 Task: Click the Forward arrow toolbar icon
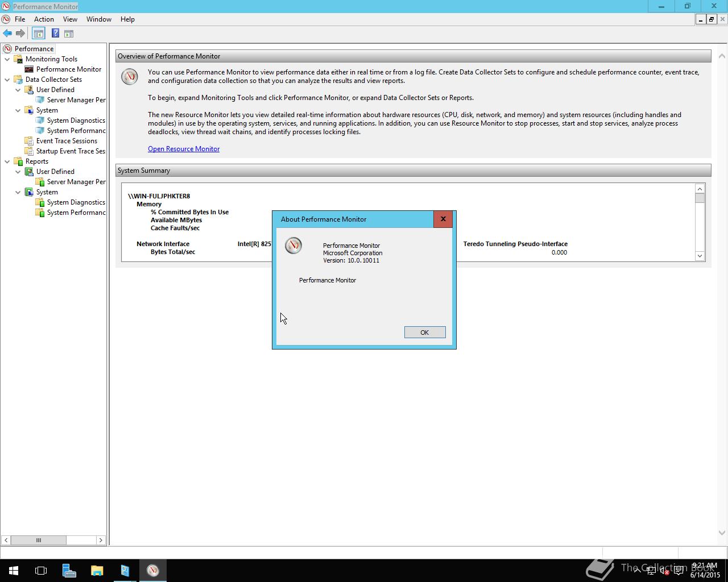click(20, 34)
